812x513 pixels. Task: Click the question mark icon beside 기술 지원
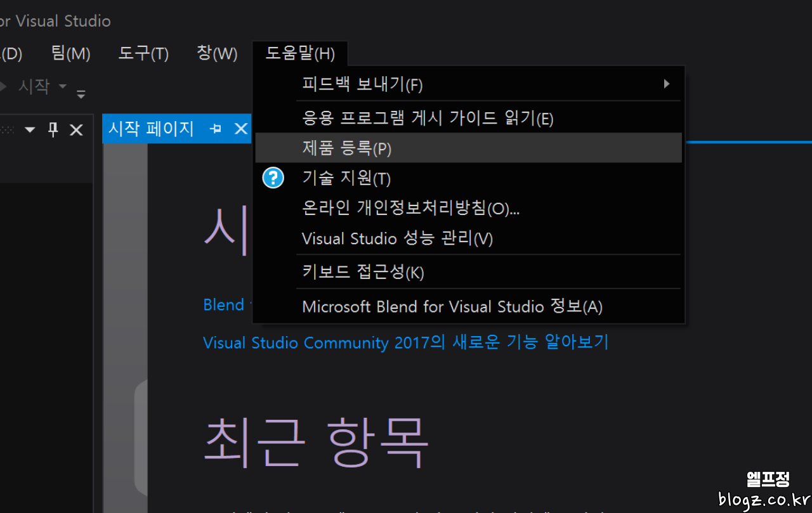tap(273, 178)
